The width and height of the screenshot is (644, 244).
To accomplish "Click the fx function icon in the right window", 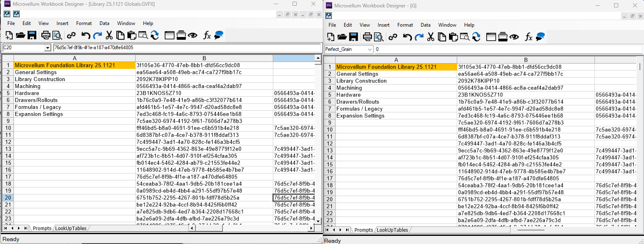I will tap(528, 37).
